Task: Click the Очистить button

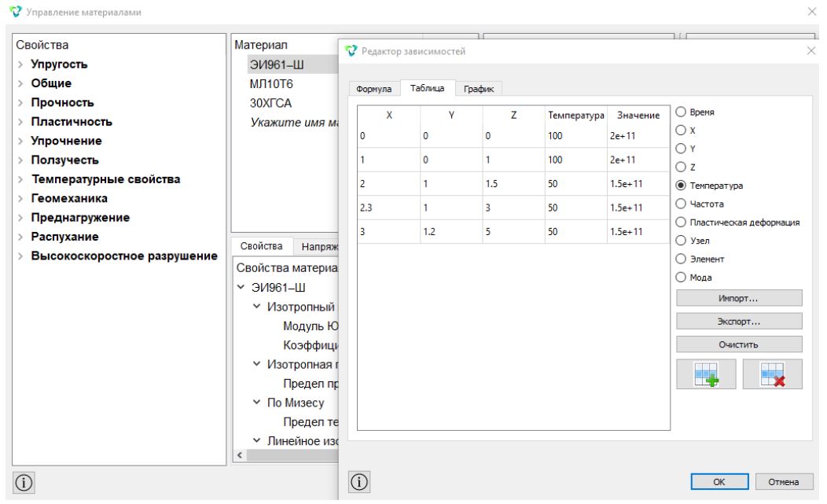Action: click(x=739, y=344)
